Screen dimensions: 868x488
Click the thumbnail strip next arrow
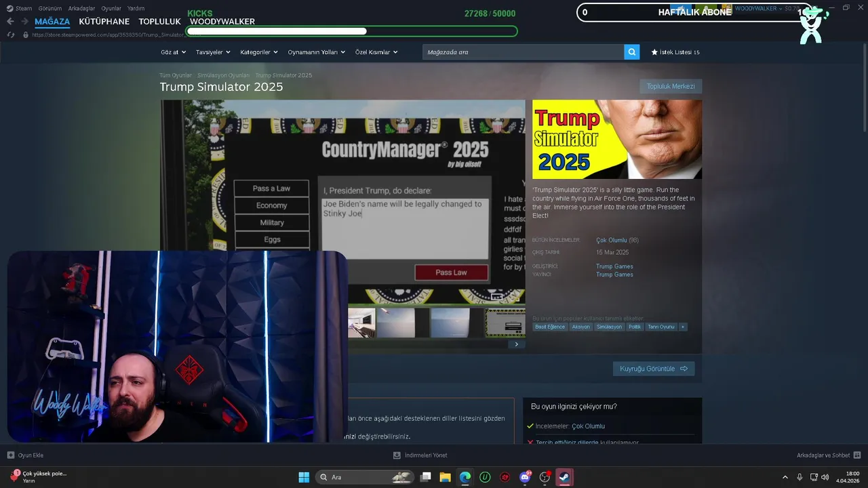pyautogui.click(x=516, y=344)
